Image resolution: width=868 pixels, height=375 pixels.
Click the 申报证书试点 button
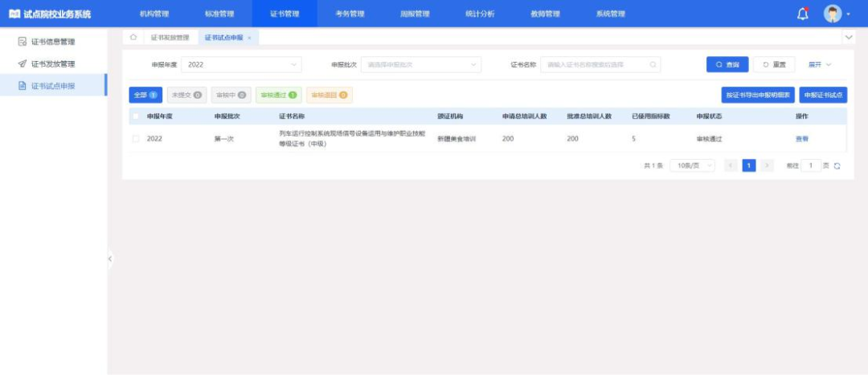[823, 95]
